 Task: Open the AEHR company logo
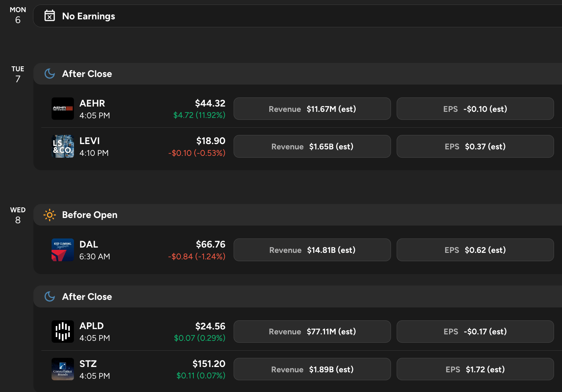[x=63, y=109]
